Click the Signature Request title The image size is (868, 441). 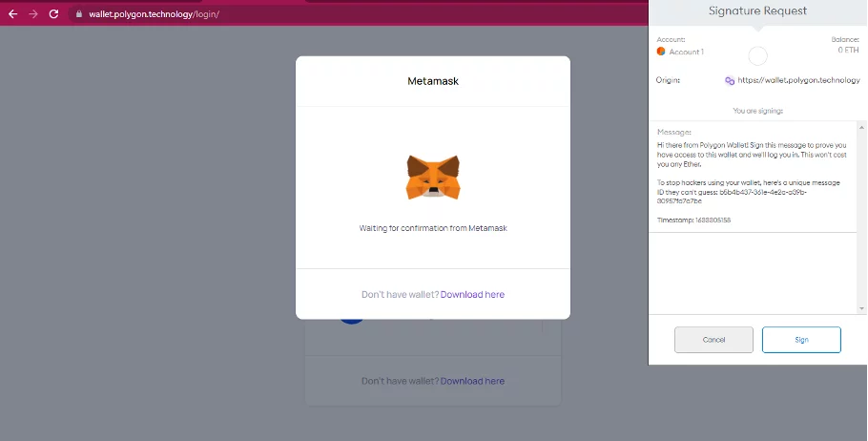pos(757,10)
